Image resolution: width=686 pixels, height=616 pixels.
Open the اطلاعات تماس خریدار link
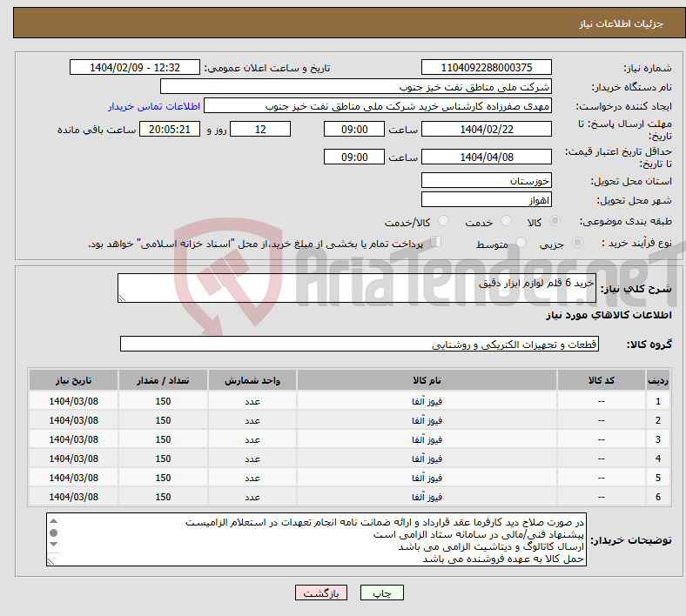click(153, 106)
